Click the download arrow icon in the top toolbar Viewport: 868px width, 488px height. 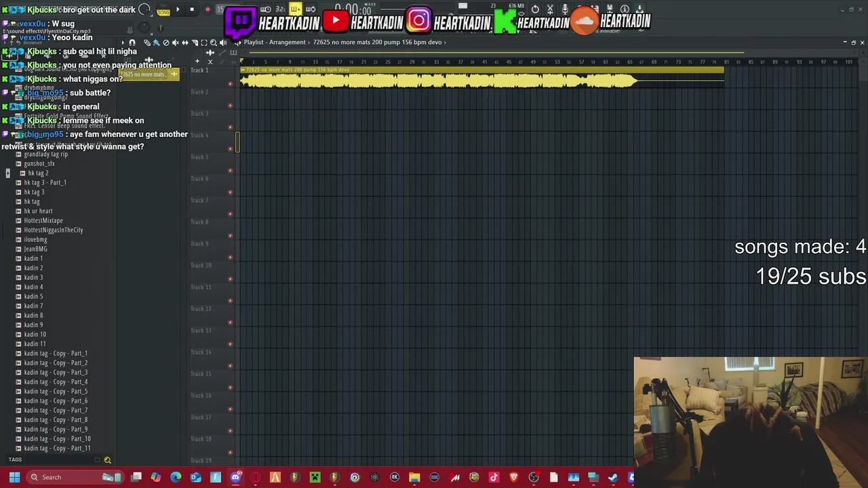(639, 9)
